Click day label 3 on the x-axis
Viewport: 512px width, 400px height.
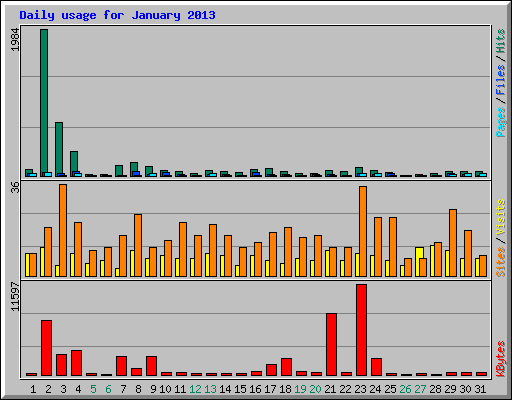pos(63,389)
